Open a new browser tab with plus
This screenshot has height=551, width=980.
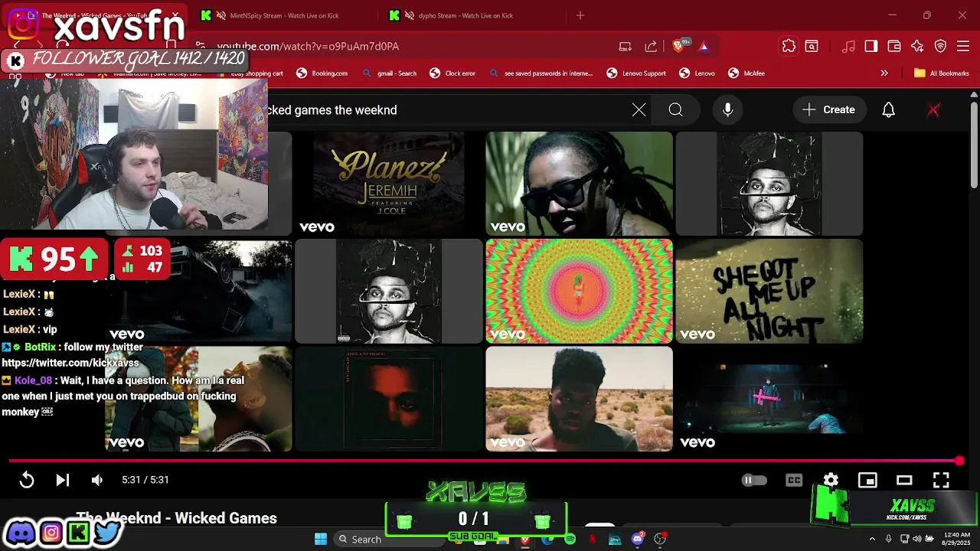pos(580,15)
